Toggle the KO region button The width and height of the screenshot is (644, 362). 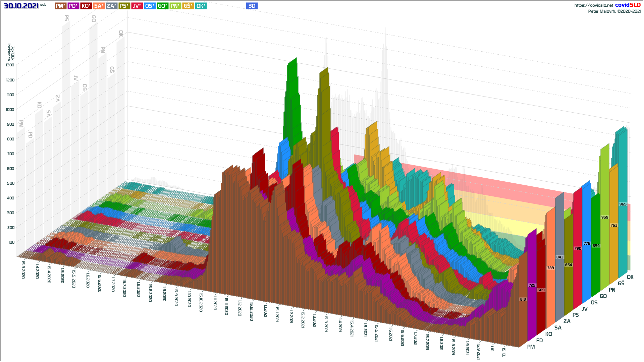[86, 6]
